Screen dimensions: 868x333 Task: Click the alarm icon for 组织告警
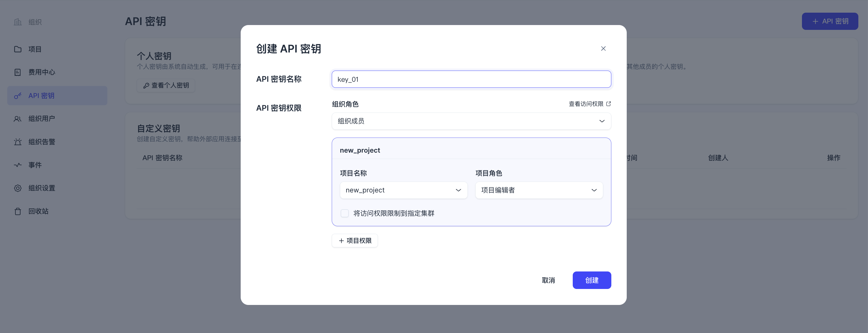[x=17, y=142]
